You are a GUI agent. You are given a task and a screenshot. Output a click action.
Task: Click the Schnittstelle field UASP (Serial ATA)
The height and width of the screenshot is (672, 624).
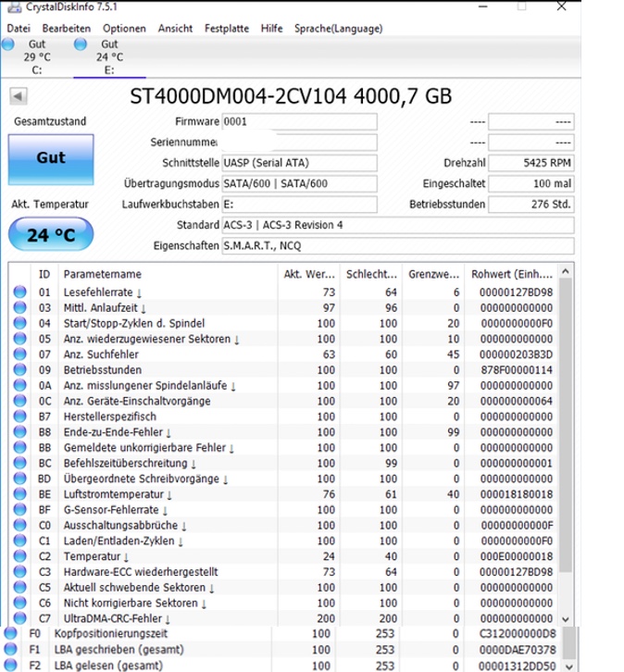299,163
